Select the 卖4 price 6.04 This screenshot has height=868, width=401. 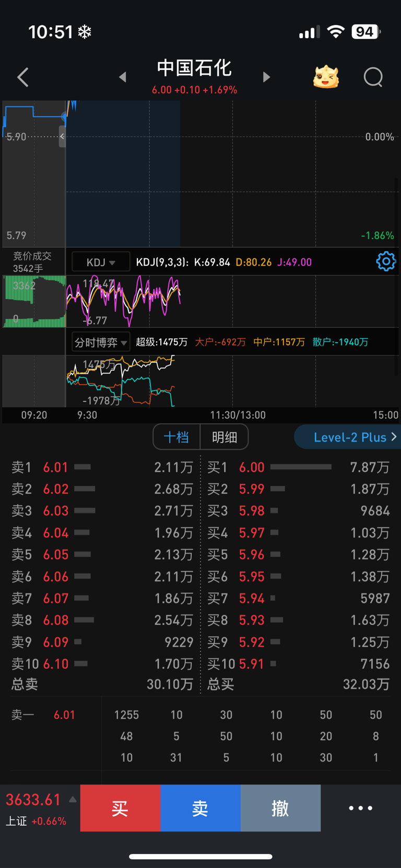pos(56,533)
